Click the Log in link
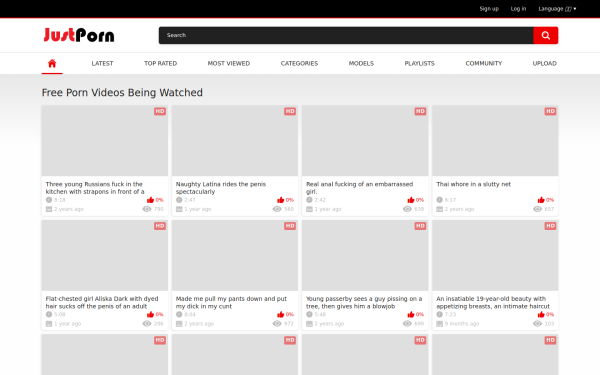 [x=518, y=9]
